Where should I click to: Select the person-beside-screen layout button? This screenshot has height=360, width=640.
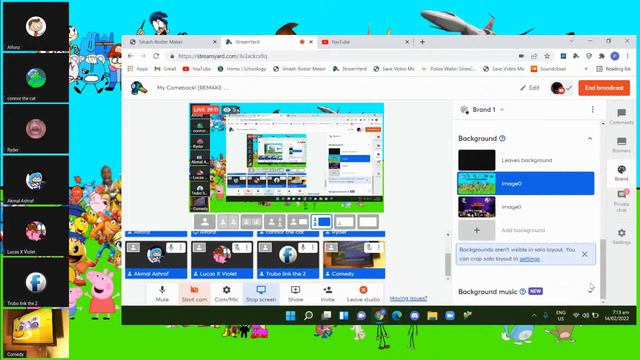298,222
